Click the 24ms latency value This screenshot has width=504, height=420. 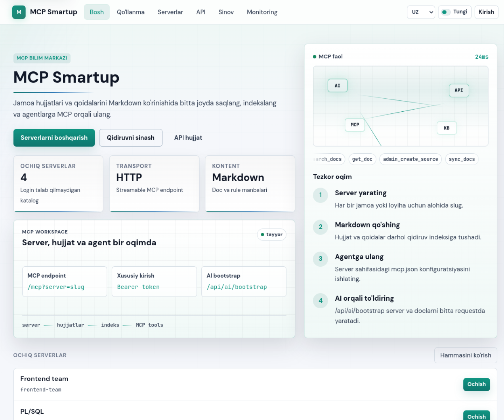coord(482,57)
